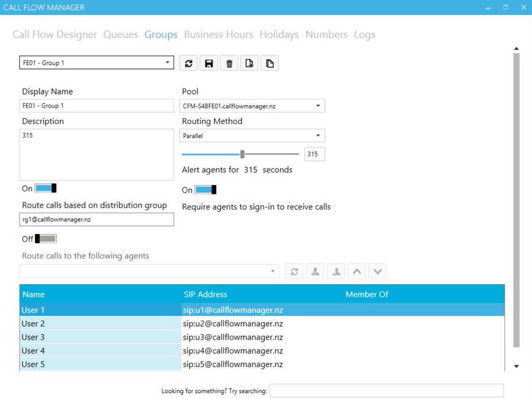Switch to the Numbers tab
The image size is (532, 399).
pyautogui.click(x=327, y=35)
